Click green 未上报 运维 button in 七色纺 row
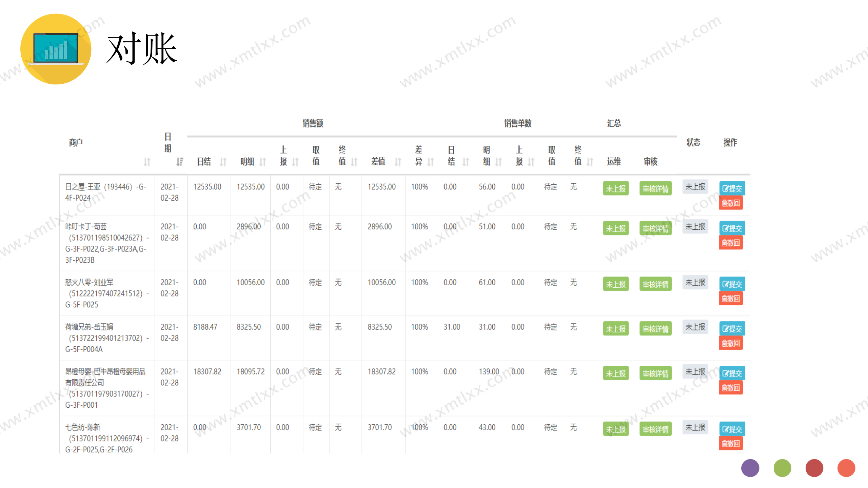This screenshot has height=488, width=868. (616, 429)
